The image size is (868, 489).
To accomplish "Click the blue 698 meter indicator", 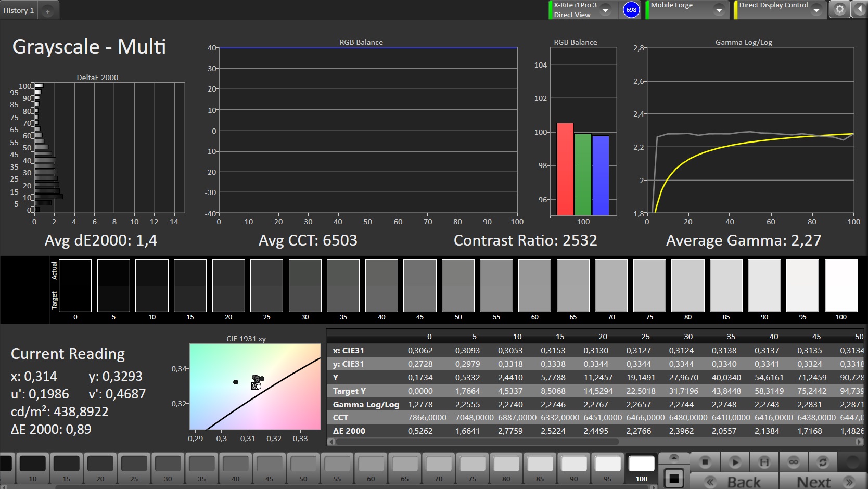I will (631, 10).
